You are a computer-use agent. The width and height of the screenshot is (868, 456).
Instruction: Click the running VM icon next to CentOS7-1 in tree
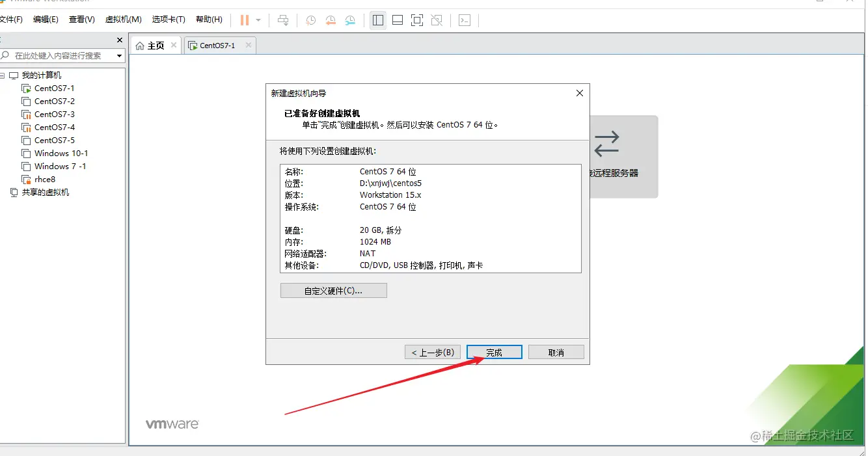[x=26, y=88]
